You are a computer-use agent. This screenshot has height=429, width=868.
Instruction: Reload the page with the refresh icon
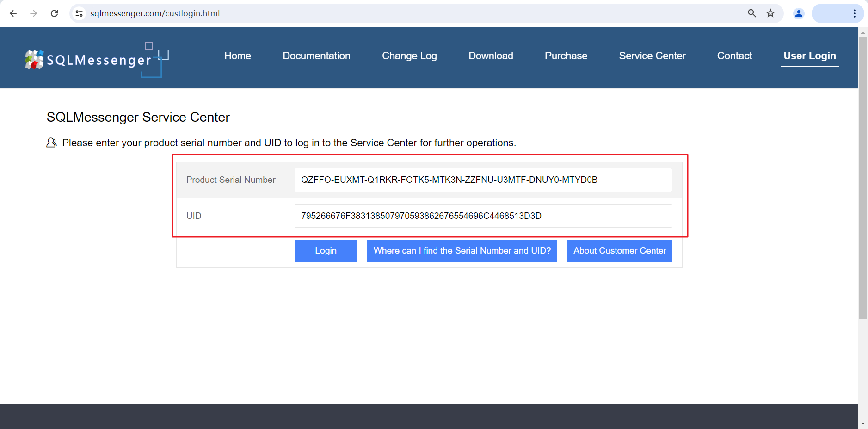[x=54, y=13]
